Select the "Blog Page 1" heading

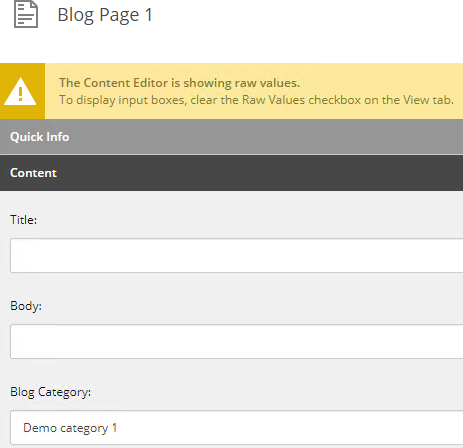(x=105, y=15)
